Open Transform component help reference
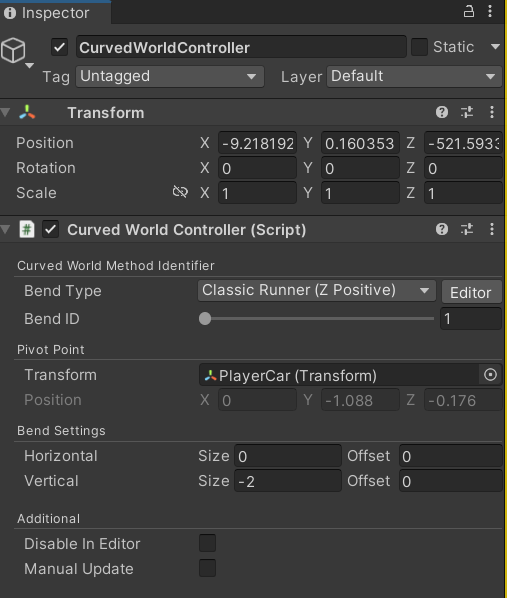The width and height of the screenshot is (507, 598). pyautogui.click(x=442, y=112)
